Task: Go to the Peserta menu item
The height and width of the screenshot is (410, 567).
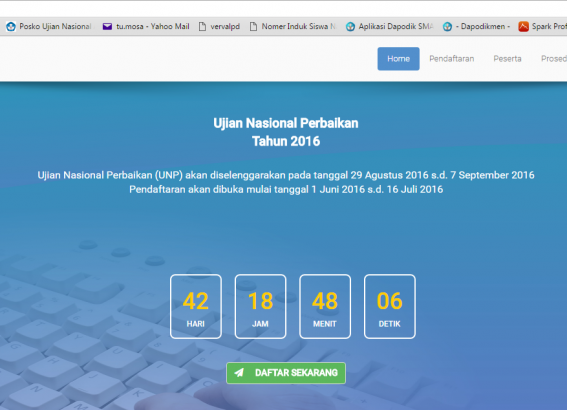Action: 507,59
